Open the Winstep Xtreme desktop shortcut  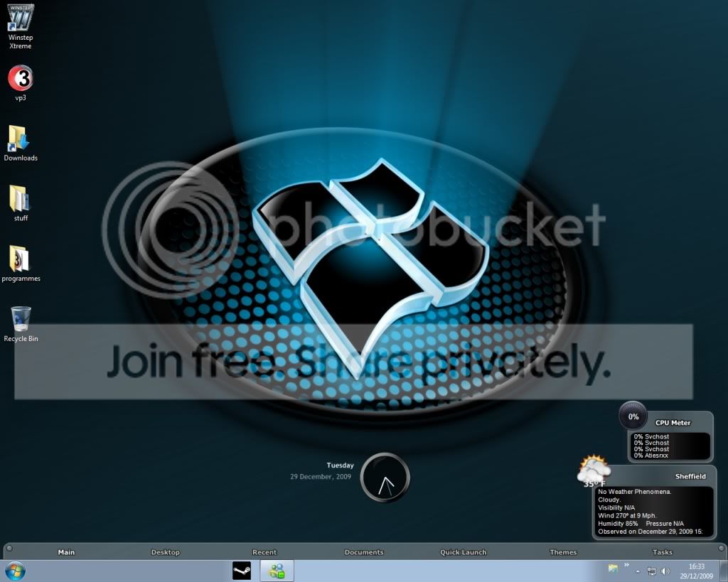[21, 26]
